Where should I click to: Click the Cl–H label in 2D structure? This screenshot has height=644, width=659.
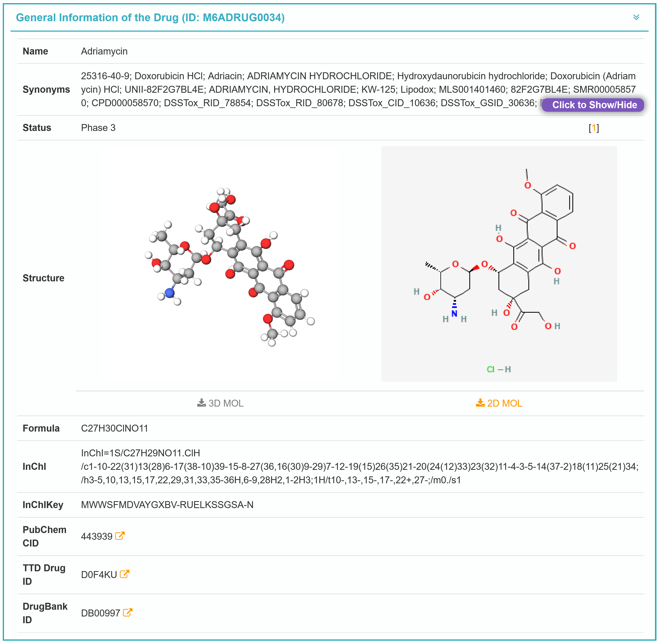click(499, 369)
